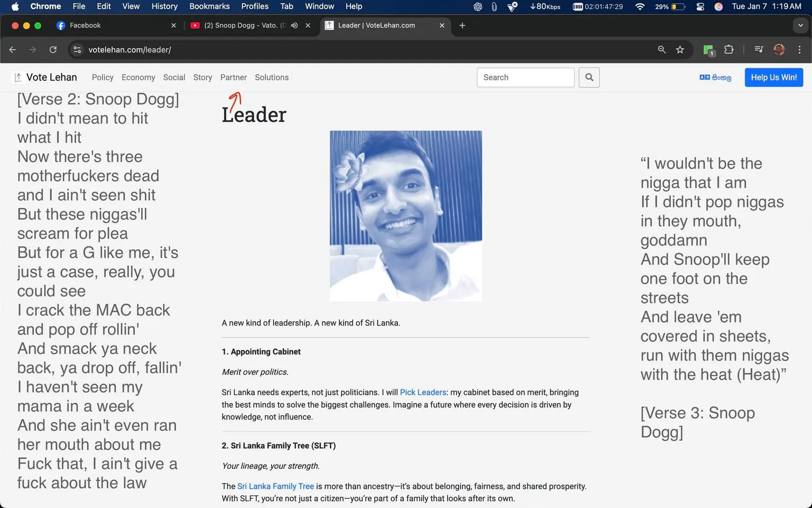
Task: Click the Vote Lehan logo icon
Action: pyautogui.click(x=18, y=77)
